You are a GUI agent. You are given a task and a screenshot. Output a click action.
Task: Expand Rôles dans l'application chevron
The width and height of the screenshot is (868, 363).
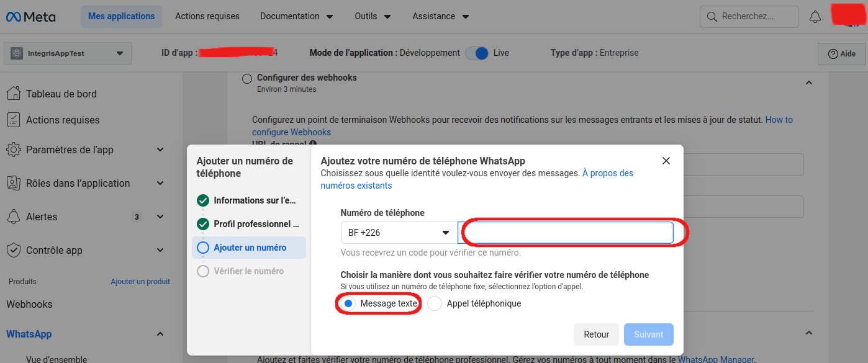coord(160,183)
